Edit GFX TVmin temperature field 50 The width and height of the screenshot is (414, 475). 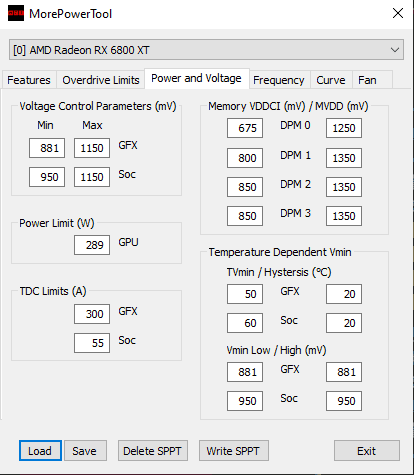tap(245, 294)
